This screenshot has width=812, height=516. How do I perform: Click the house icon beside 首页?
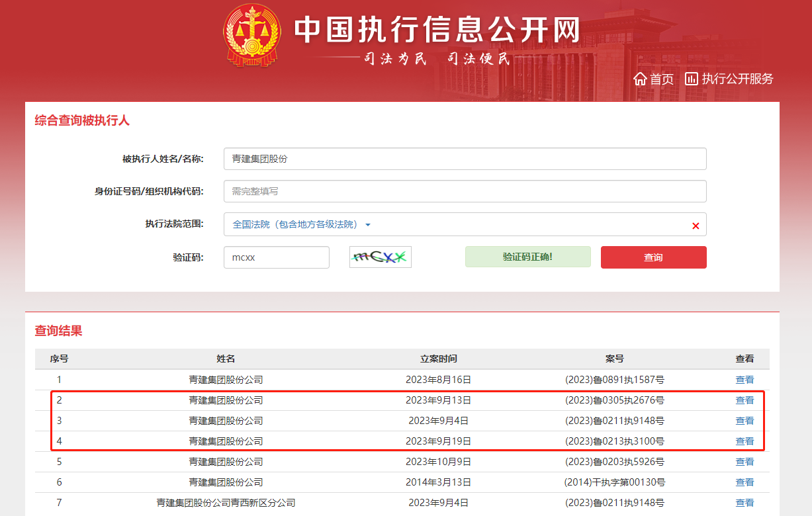640,79
